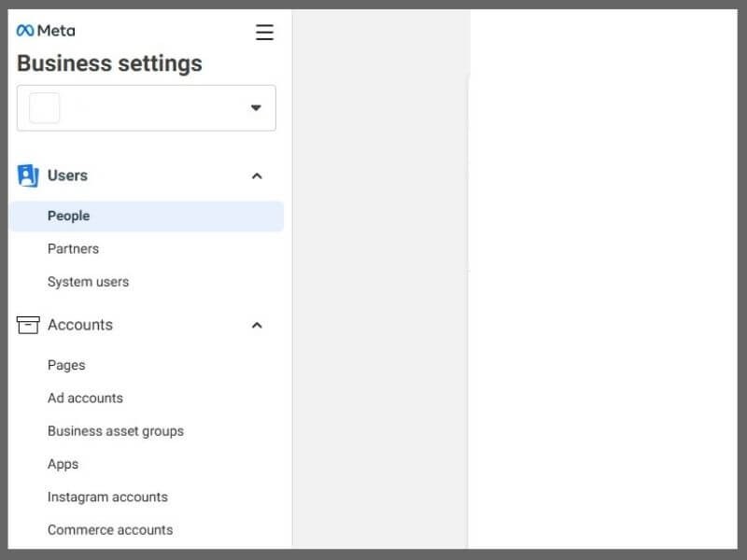Open Instagram accounts
Image resolution: width=747 pixels, height=560 pixels.
pos(107,497)
